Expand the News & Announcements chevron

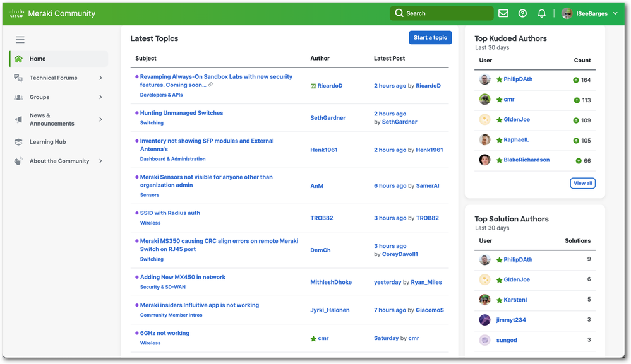100,119
